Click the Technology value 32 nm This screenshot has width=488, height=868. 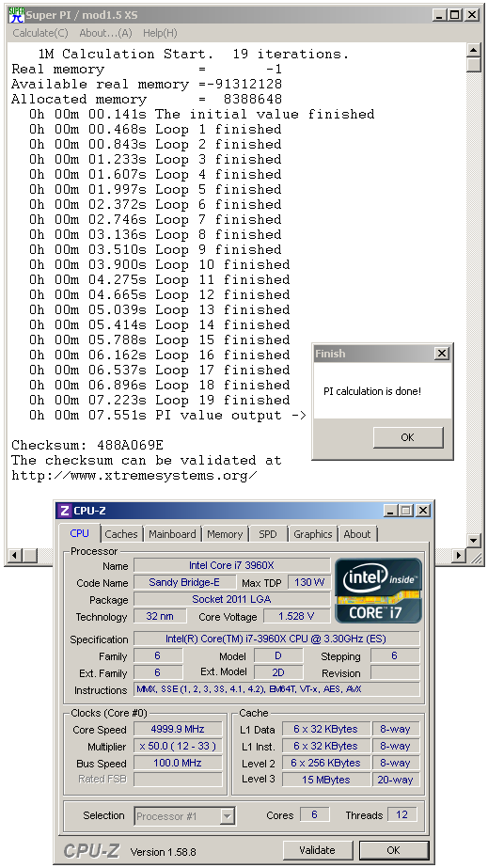click(159, 616)
